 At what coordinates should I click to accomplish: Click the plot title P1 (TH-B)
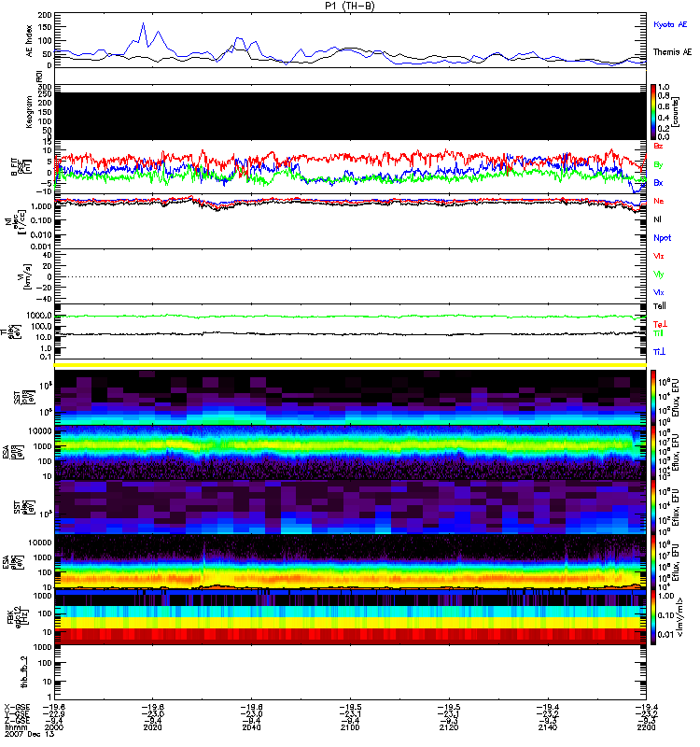click(x=349, y=6)
